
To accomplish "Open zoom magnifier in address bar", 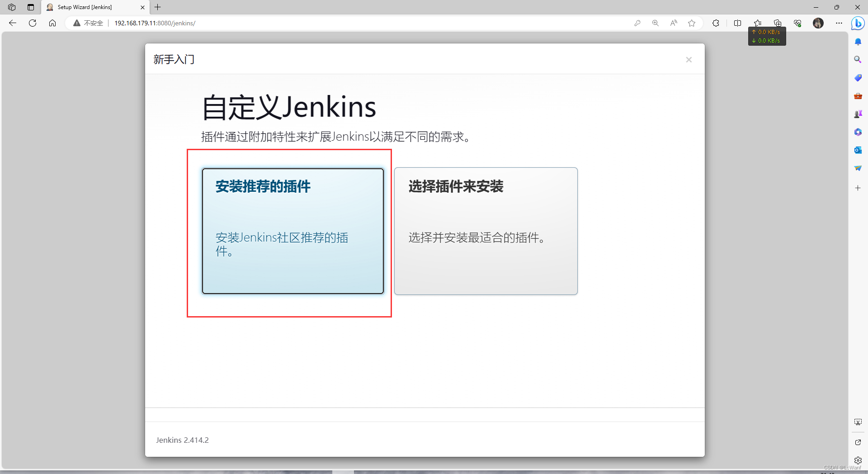I will coord(656,23).
